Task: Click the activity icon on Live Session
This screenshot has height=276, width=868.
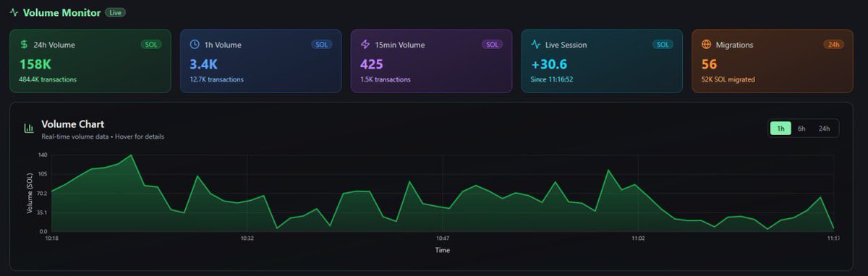Action: click(536, 44)
